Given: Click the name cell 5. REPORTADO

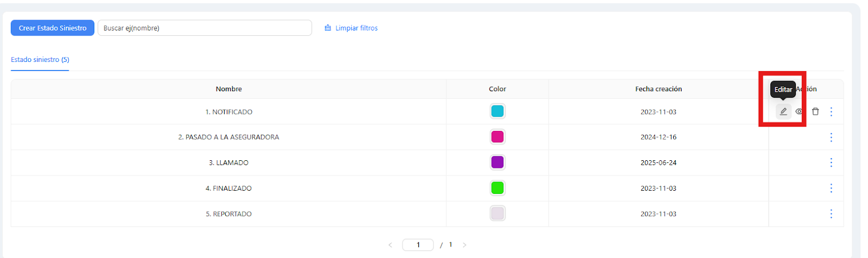Looking at the screenshot, I should point(229,214).
